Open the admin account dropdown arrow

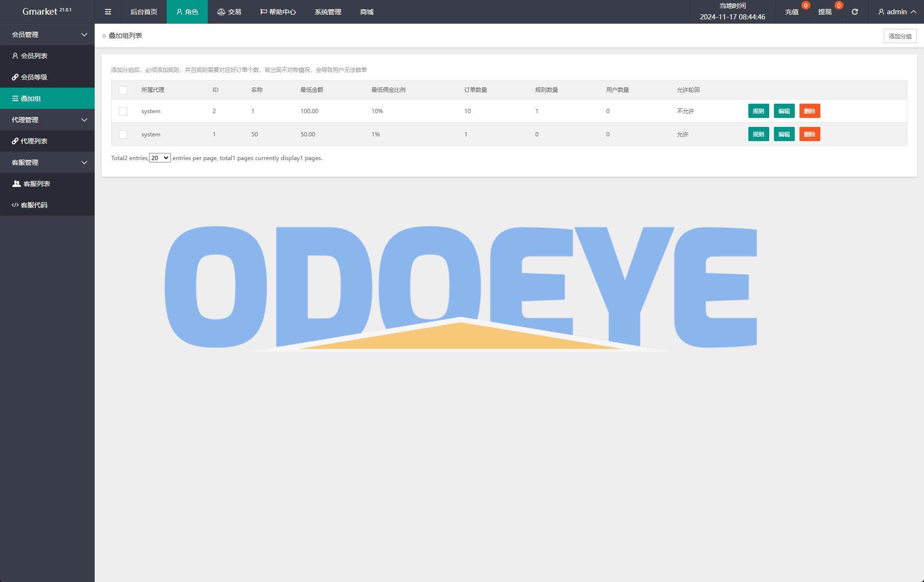(x=913, y=12)
